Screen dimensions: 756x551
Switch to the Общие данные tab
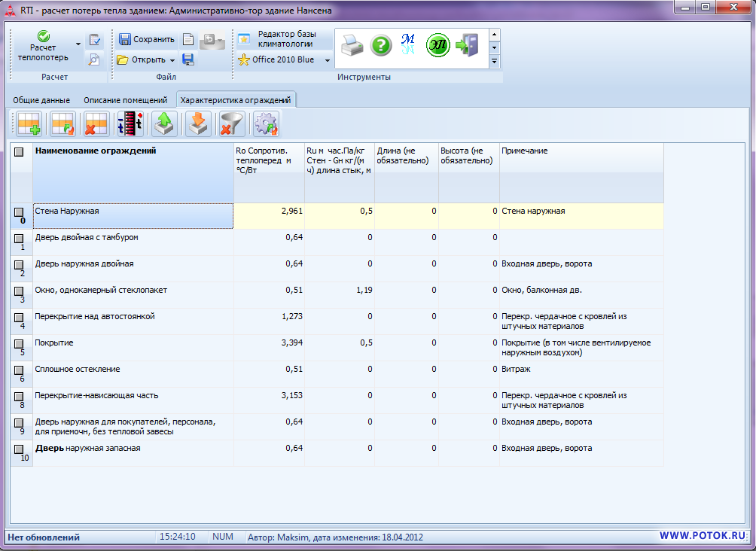tap(41, 100)
